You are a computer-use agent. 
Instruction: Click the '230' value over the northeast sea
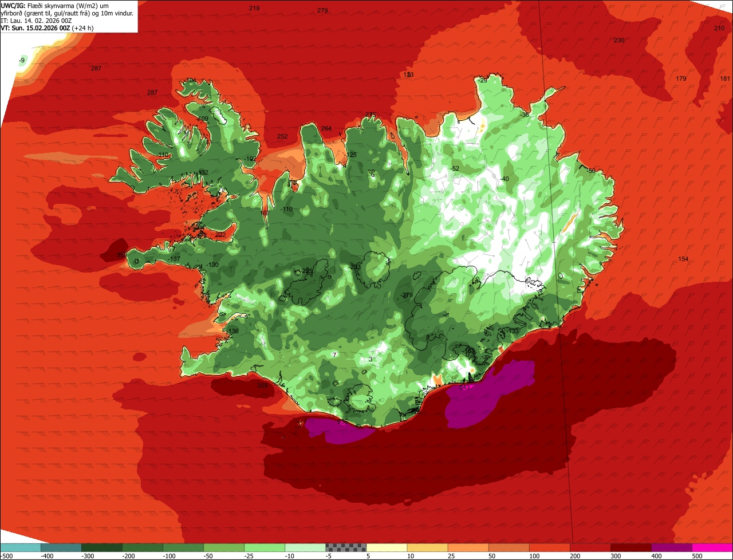coord(619,40)
